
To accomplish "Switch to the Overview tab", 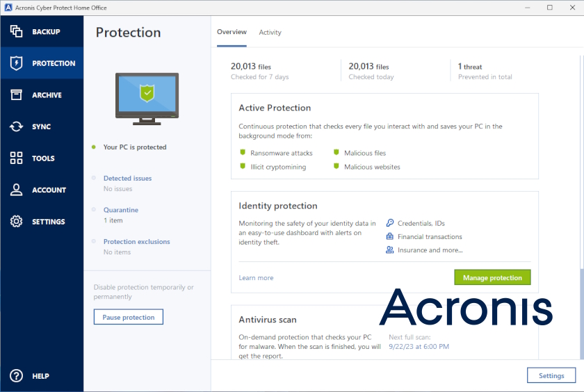I will [232, 32].
